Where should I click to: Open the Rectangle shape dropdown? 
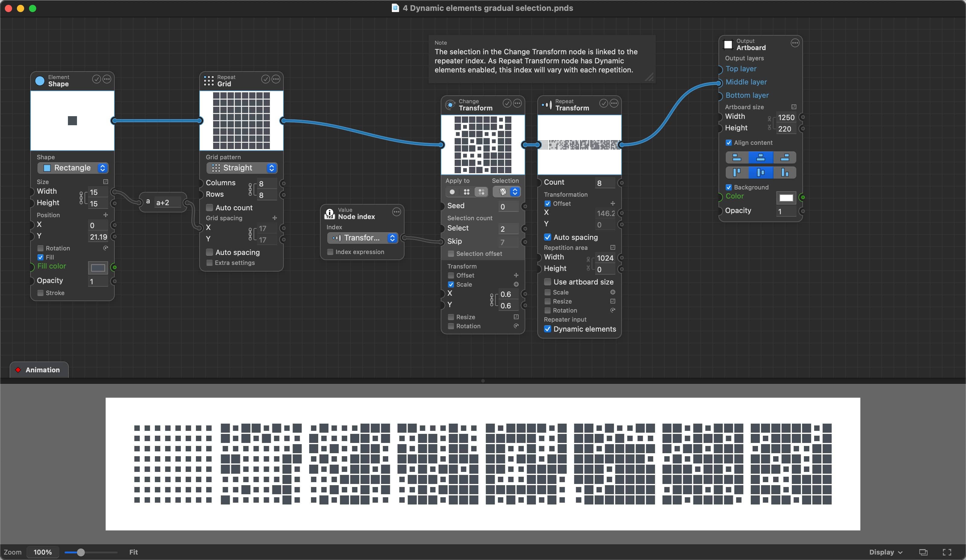tap(73, 168)
